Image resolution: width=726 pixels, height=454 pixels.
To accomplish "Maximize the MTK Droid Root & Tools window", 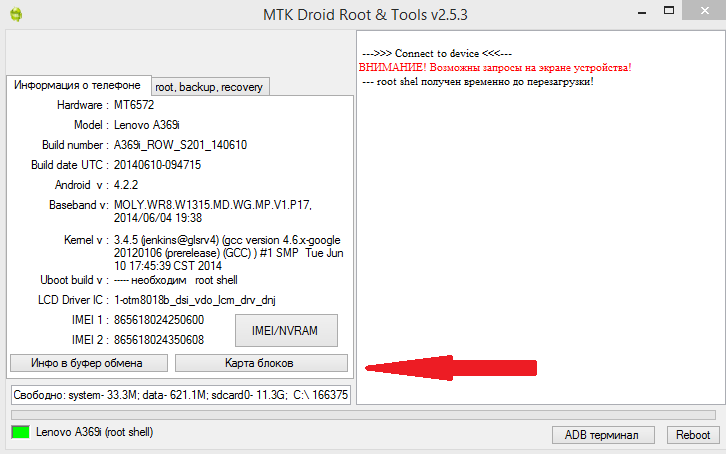I will (x=669, y=10).
